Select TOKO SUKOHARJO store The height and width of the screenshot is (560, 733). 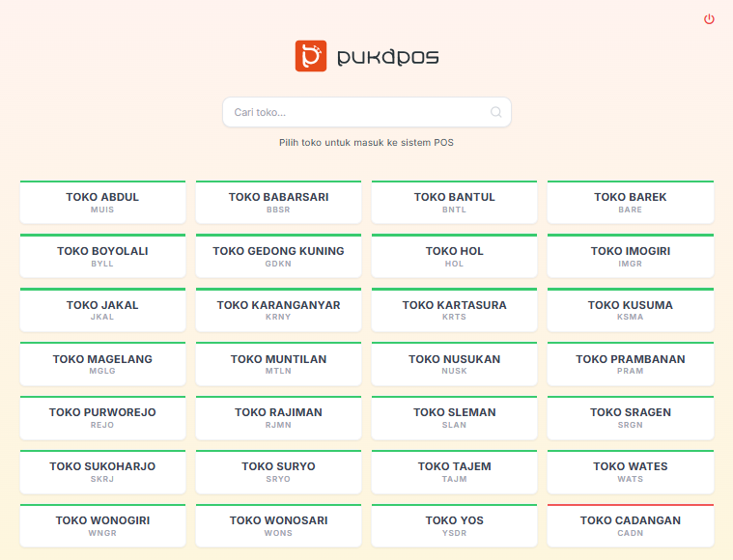click(x=102, y=471)
